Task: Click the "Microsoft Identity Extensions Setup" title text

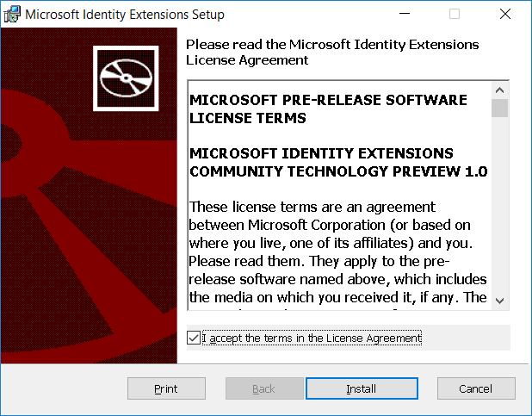Action: tap(125, 15)
